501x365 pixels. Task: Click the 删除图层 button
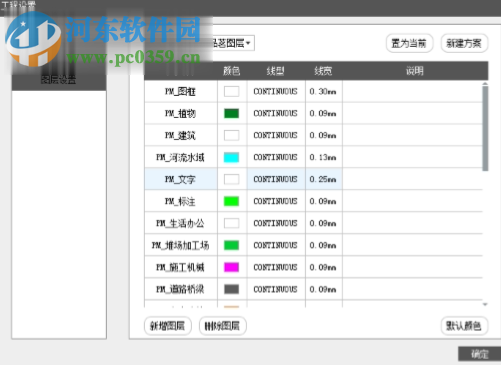[x=222, y=326]
